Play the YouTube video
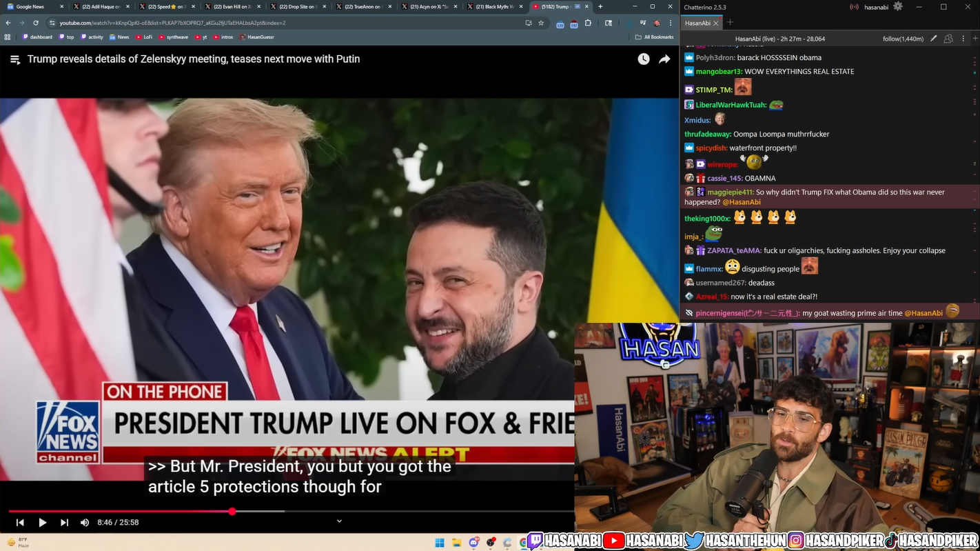Viewport: 980px width, 551px height. [x=42, y=523]
